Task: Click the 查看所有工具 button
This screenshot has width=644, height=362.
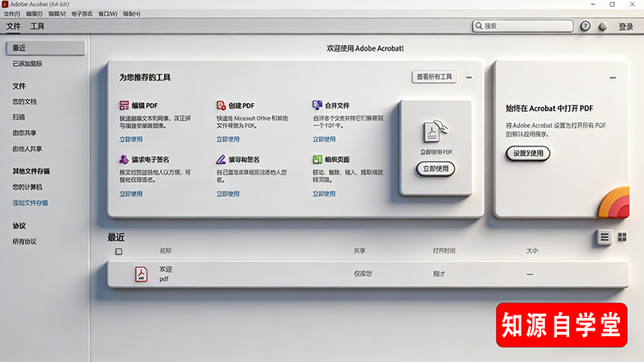Action: [435, 77]
